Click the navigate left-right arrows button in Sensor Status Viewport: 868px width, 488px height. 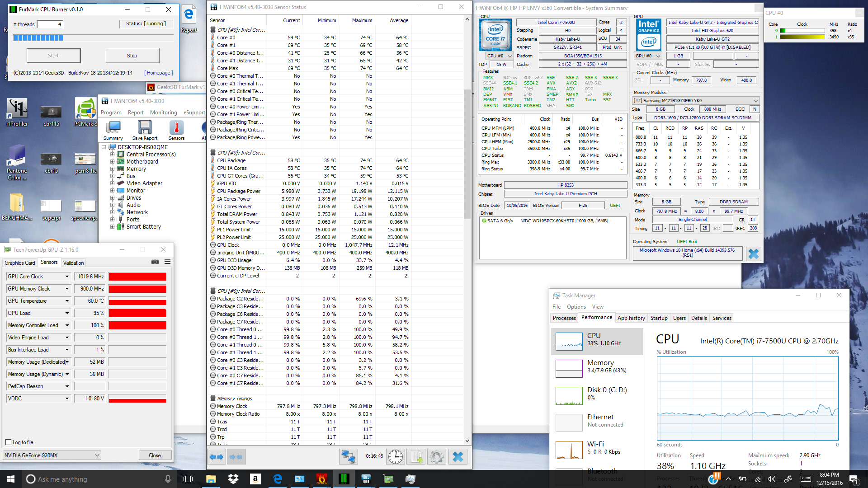pyautogui.click(x=217, y=457)
